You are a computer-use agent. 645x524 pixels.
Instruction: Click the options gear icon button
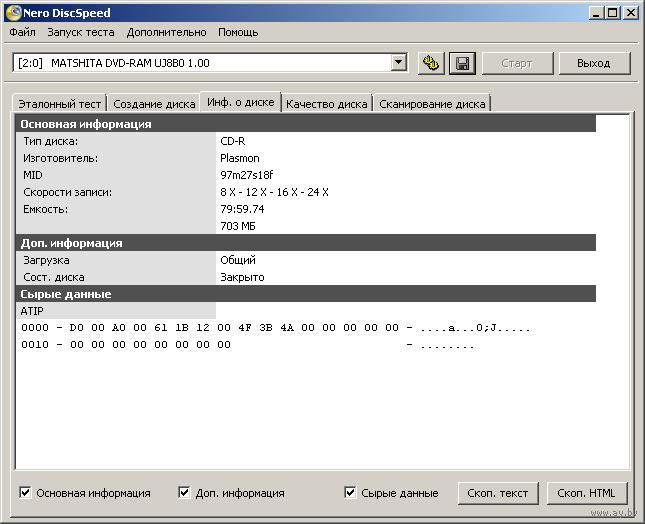click(431, 63)
